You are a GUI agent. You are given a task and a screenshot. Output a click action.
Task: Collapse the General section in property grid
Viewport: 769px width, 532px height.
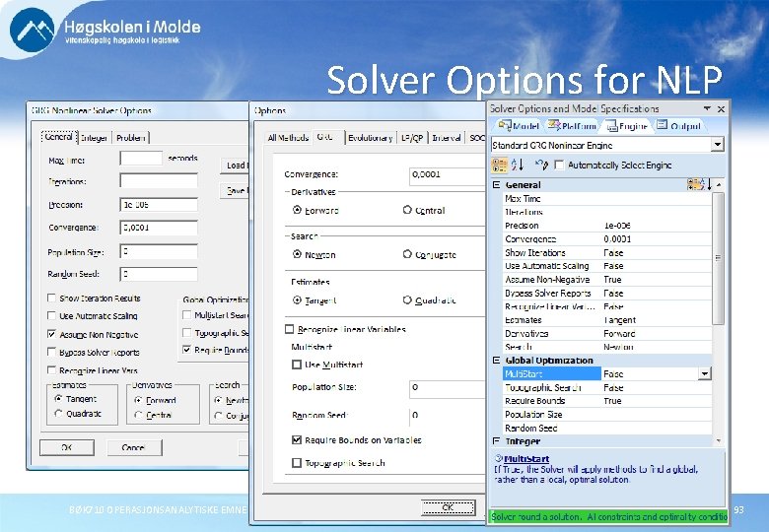pos(496,184)
